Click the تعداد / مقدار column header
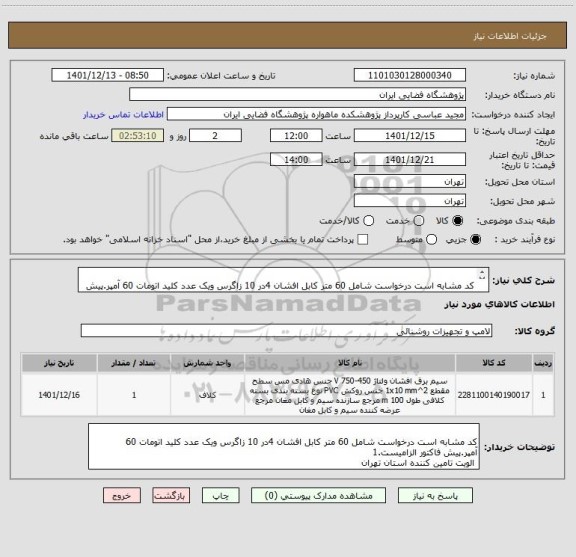Image resolution: width=576 pixels, height=557 pixels. (x=134, y=363)
